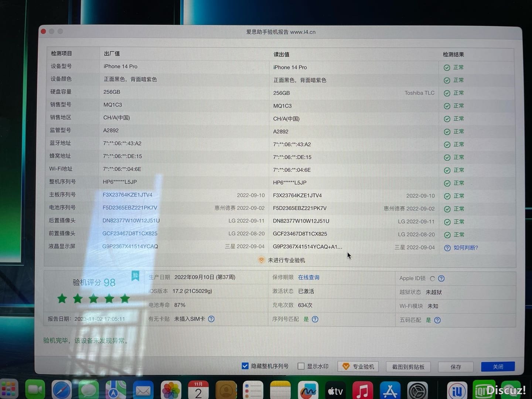Open 在线查询 warranty link
This screenshot has width=532, height=399.
308,277
